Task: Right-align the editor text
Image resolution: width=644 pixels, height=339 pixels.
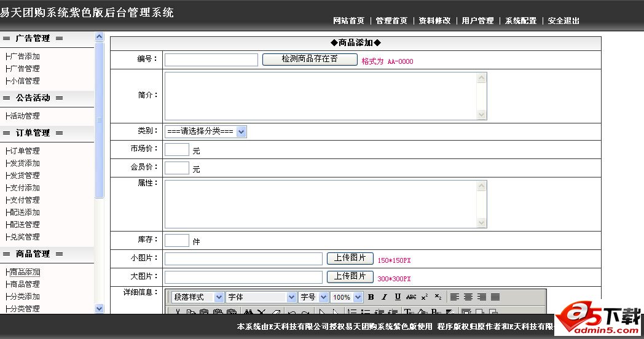Action: click(482, 297)
